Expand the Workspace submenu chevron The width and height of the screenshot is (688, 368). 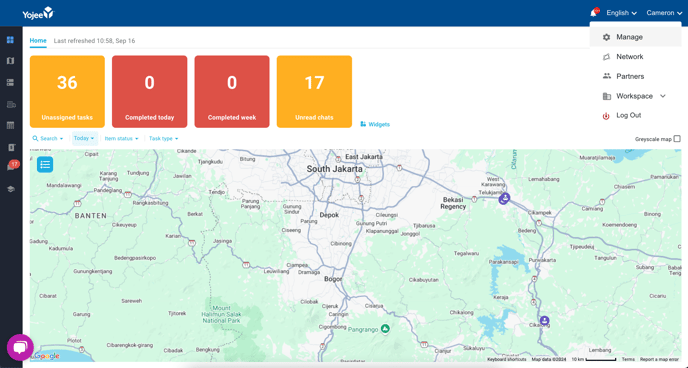click(663, 96)
